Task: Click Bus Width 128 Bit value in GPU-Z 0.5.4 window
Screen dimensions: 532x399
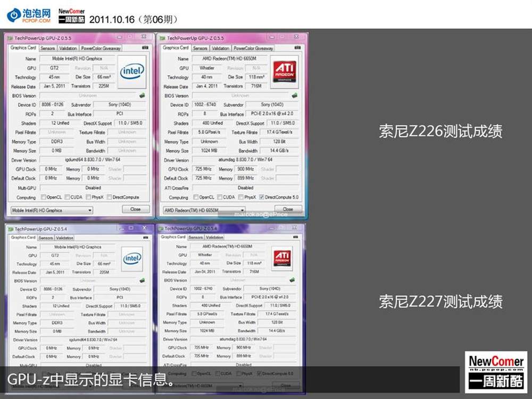Action: coord(277,322)
